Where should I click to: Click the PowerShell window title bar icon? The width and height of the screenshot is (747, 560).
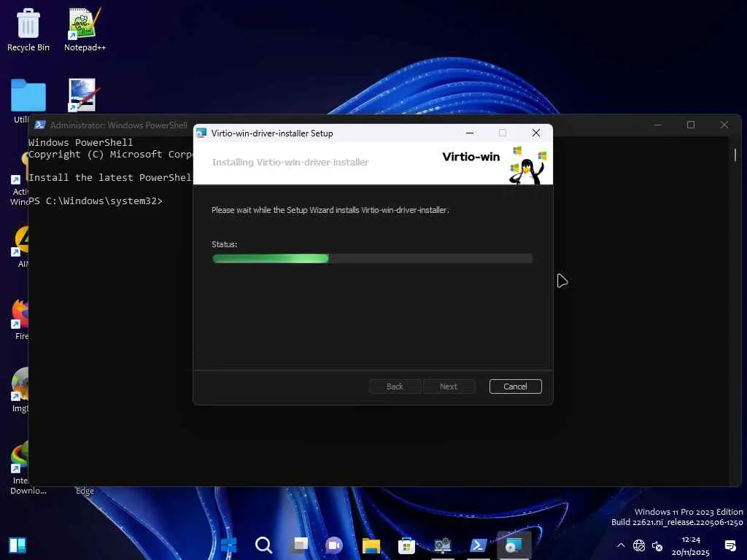[x=40, y=125]
